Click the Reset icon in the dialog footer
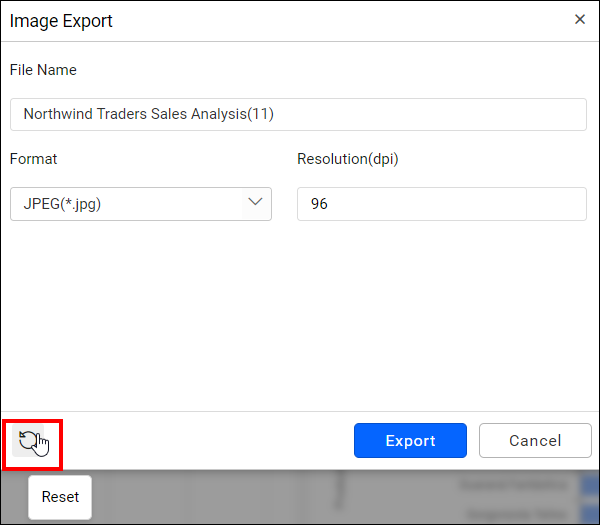The height and width of the screenshot is (525, 600). [30, 441]
